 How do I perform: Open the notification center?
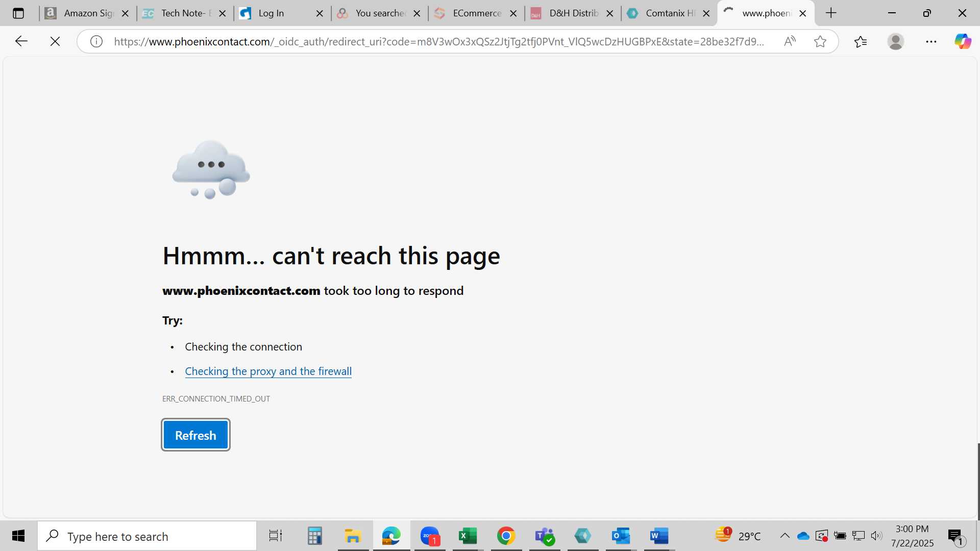(x=956, y=536)
